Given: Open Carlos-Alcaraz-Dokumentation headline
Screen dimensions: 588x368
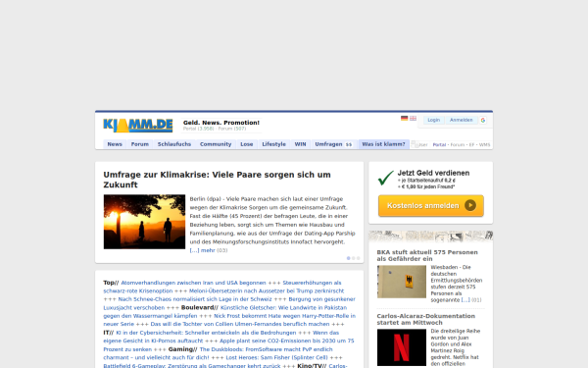Looking at the screenshot, I should pos(426,319).
